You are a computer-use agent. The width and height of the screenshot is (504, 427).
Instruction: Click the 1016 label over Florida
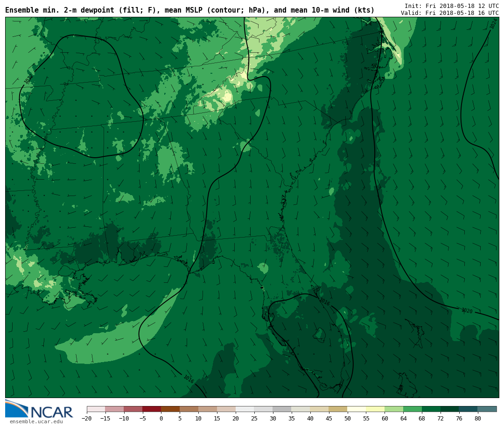click(x=325, y=301)
